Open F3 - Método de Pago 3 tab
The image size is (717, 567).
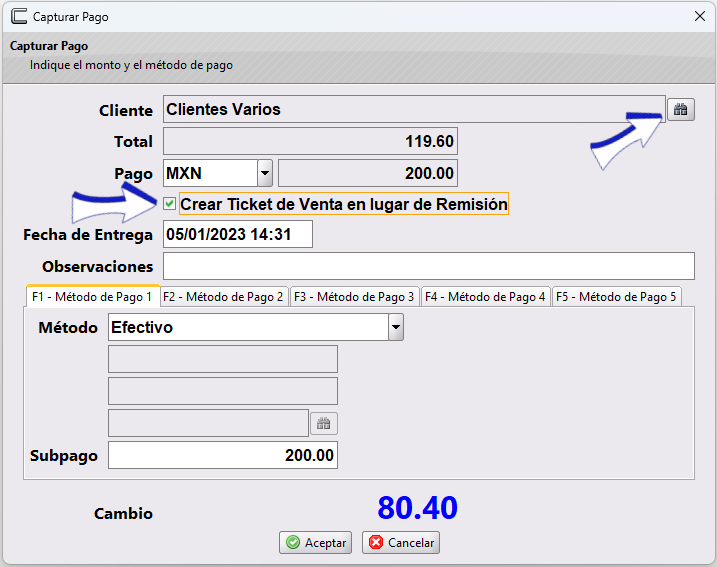(x=354, y=297)
